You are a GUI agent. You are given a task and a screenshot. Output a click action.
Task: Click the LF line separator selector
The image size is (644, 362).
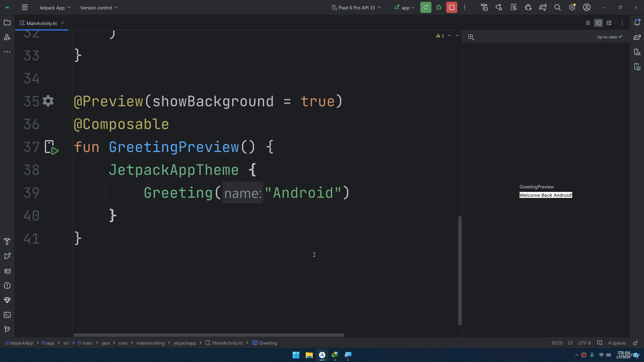pos(570,343)
